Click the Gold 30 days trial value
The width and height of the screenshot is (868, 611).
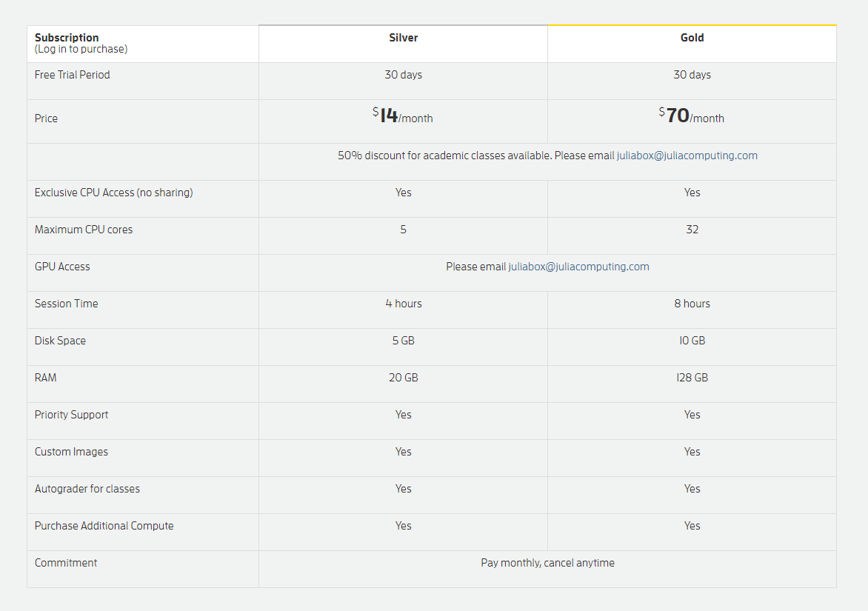point(692,75)
